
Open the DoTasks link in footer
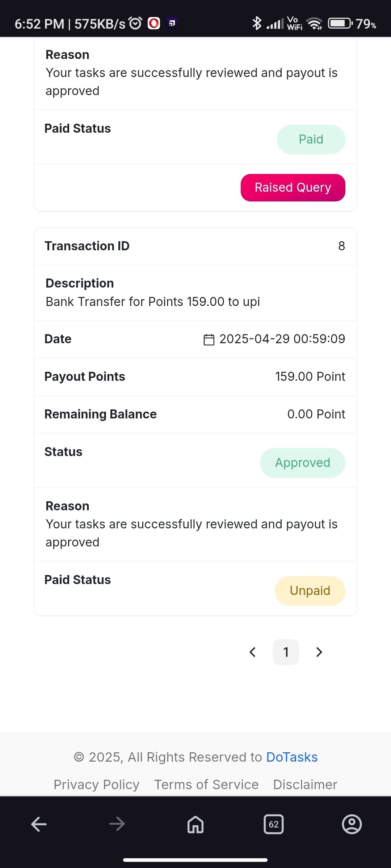tap(292, 757)
